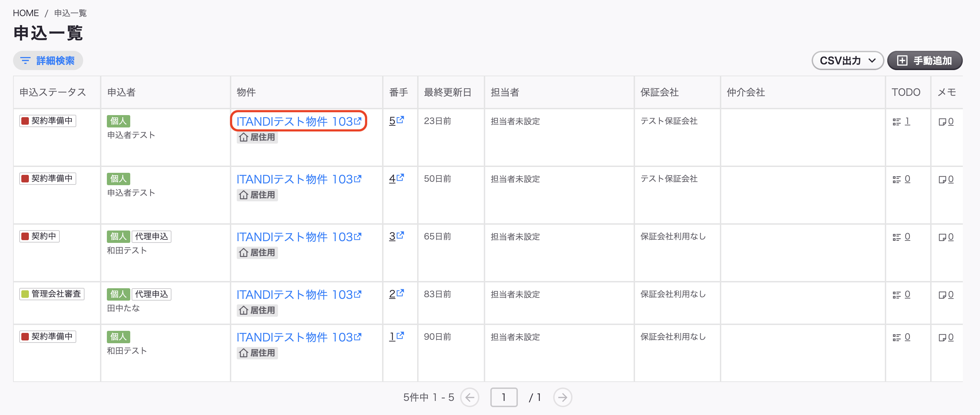Open ITANDIテスト物件 103 in the 50日前 row
The image size is (980, 415).
299,179
